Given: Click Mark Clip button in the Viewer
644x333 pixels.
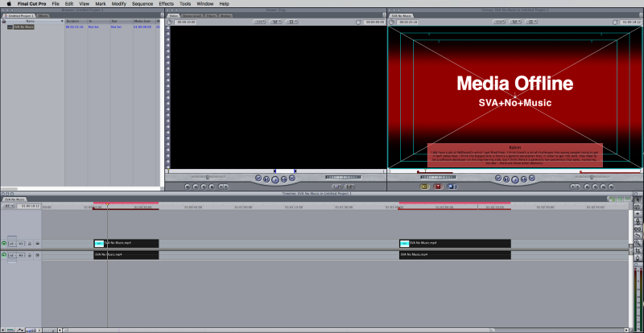Looking at the screenshot, I should click(x=196, y=187).
